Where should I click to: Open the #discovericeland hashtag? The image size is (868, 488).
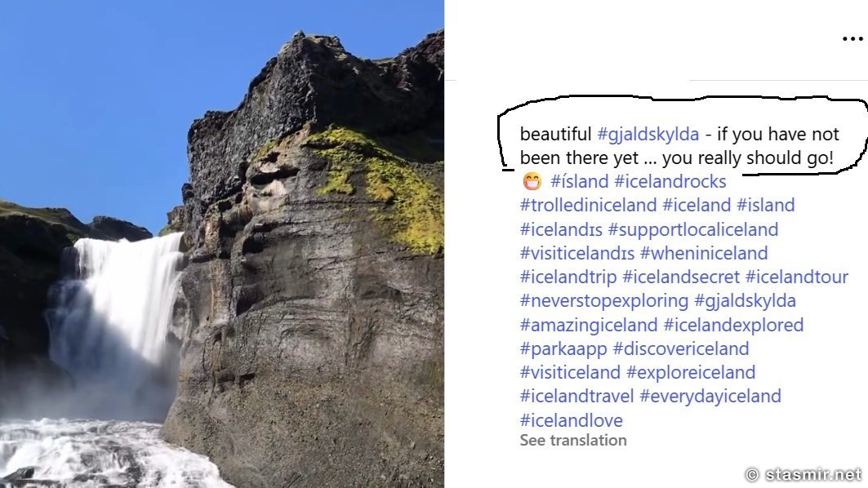point(681,348)
